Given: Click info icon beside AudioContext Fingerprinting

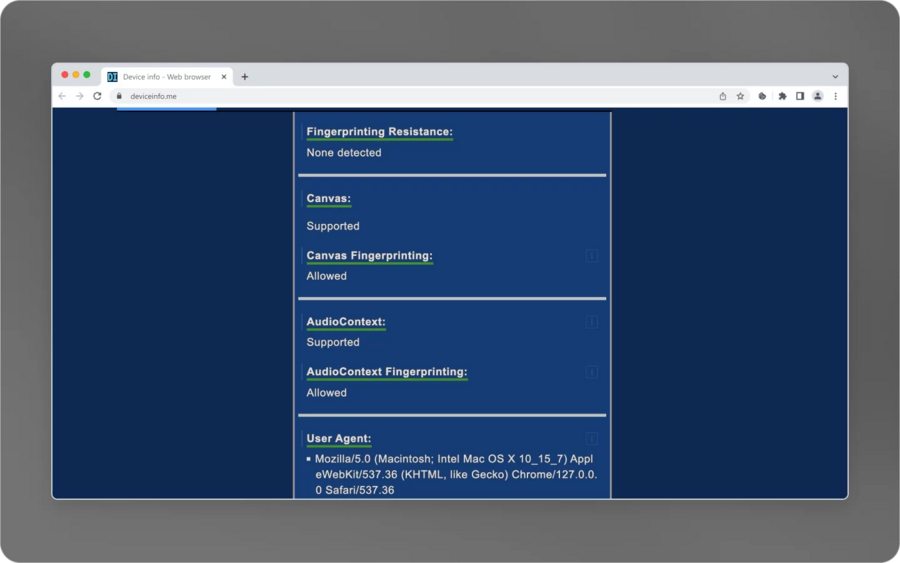Looking at the screenshot, I should pyautogui.click(x=591, y=372).
